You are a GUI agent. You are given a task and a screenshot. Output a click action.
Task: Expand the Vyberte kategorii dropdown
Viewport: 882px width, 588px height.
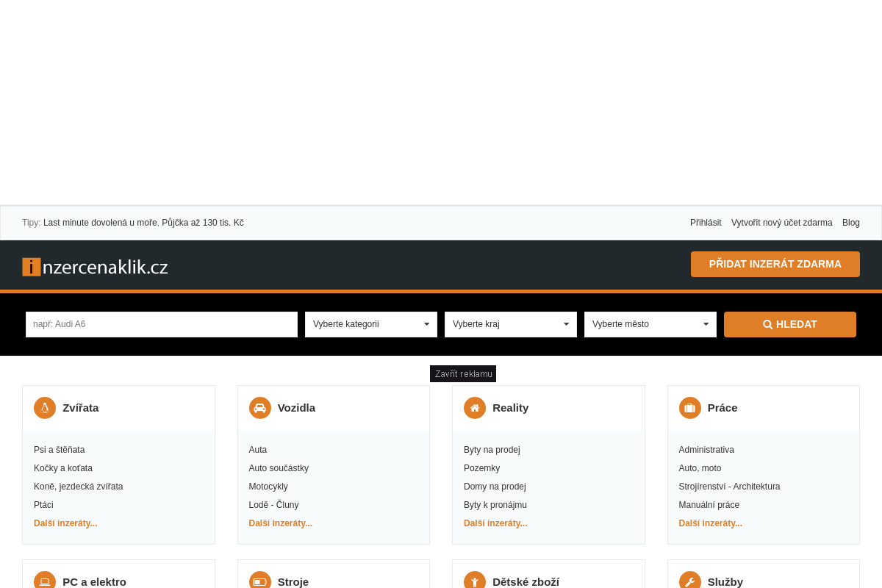(x=371, y=324)
